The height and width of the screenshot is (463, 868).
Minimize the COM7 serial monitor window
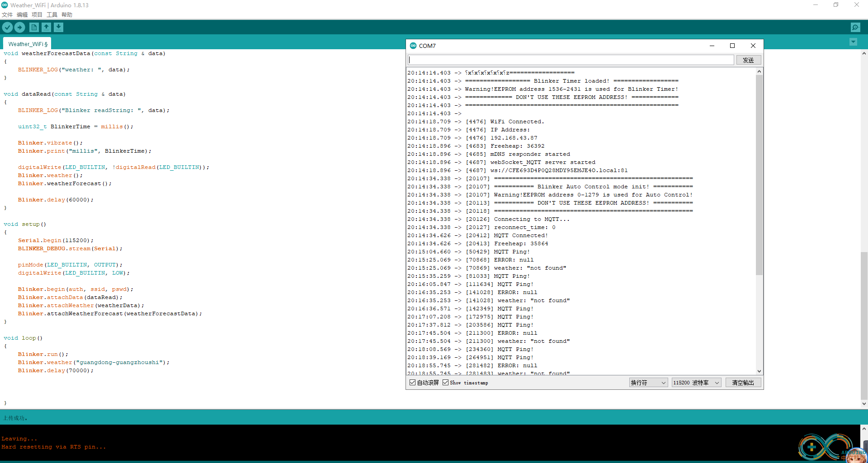[x=712, y=46]
